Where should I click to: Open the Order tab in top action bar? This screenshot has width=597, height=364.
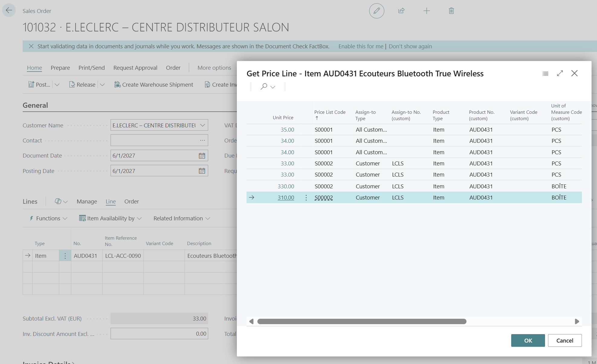[173, 68]
